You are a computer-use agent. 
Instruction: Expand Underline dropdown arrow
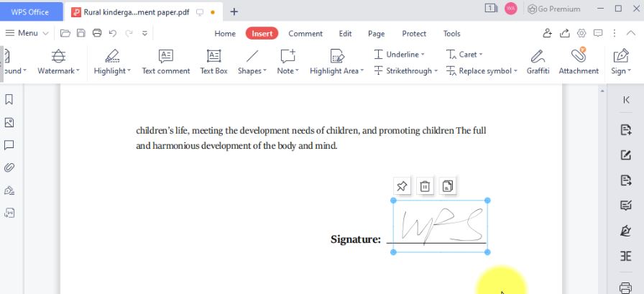click(423, 54)
